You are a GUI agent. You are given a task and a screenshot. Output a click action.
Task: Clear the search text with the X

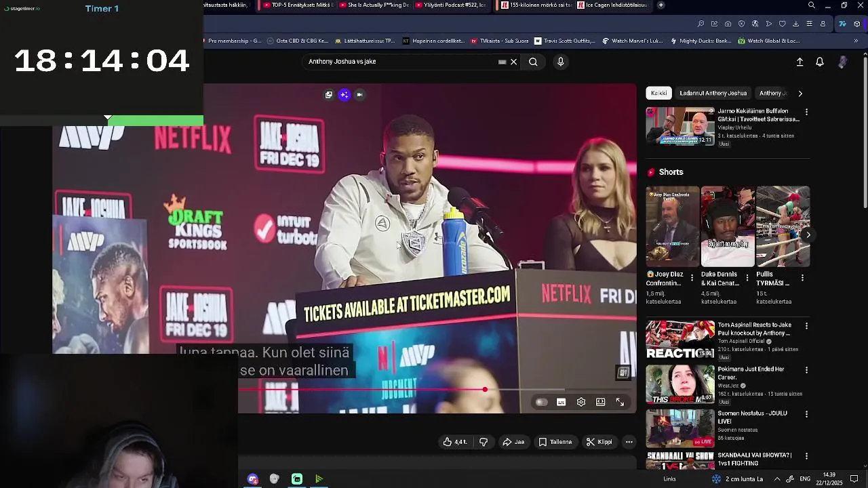click(x=513, y=62)
